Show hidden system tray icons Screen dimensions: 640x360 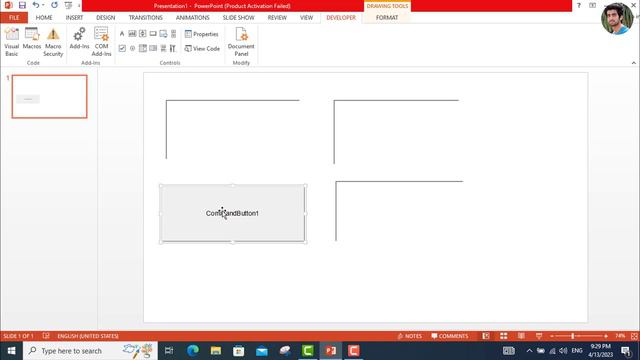pos(529,351)
